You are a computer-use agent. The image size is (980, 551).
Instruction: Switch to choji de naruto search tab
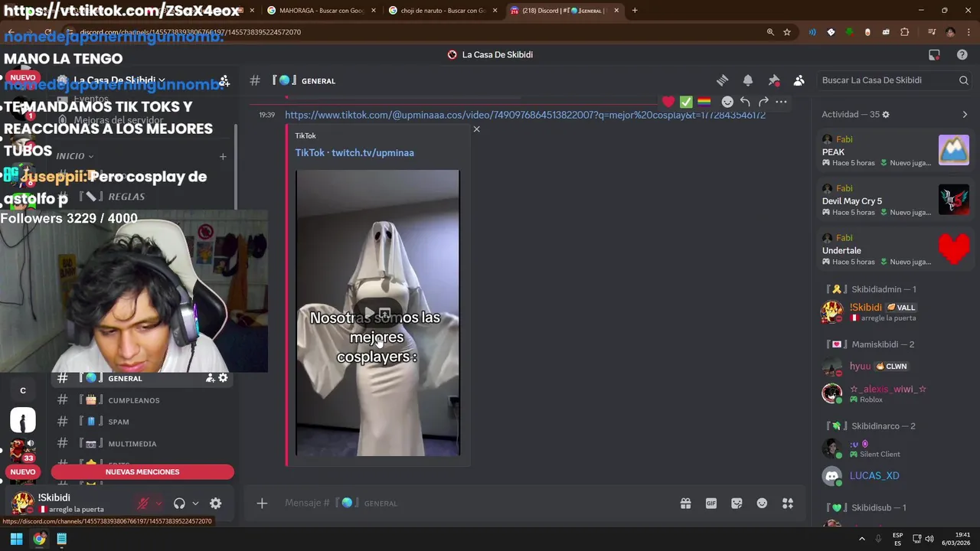pos(442,11)
